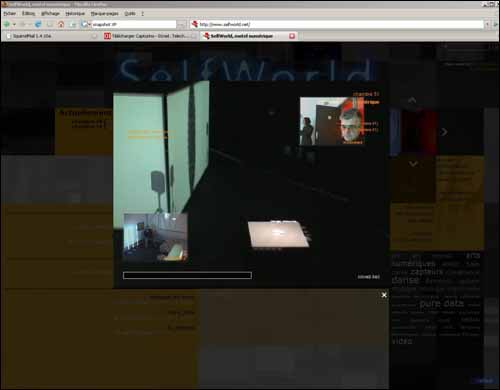Click the red close icon on SelfWorld tab
This screenshot has width=500, height=390.
click(x=292, y=36)
